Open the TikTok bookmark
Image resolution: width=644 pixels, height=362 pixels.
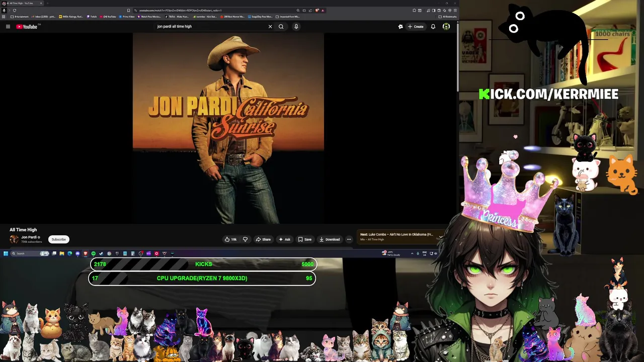pos(177,17)
